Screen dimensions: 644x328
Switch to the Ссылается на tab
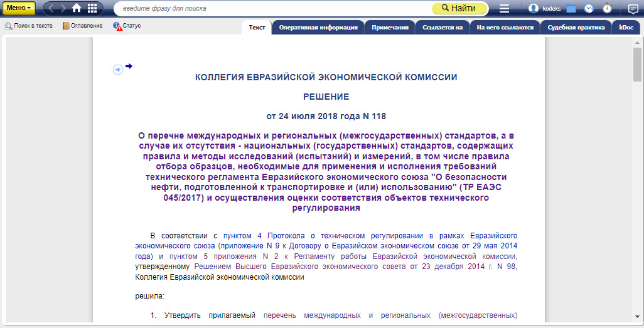[443, 28]
